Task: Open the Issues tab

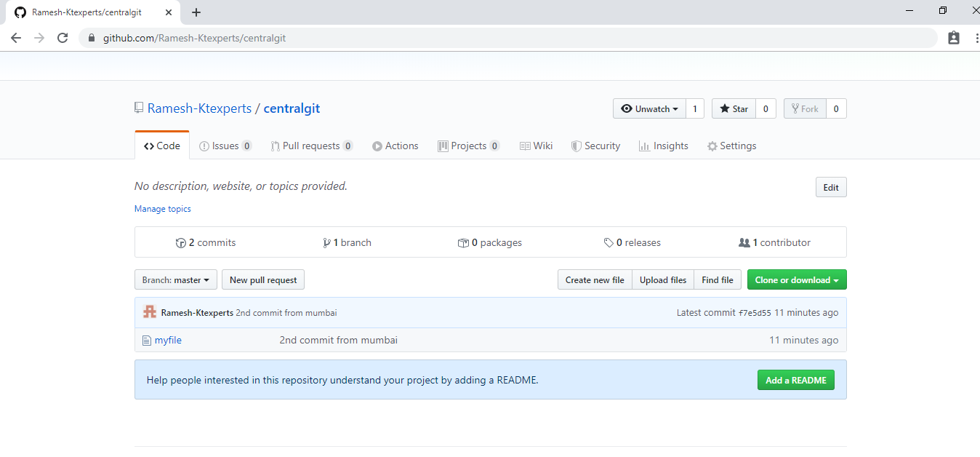Action: click(225, 146)
